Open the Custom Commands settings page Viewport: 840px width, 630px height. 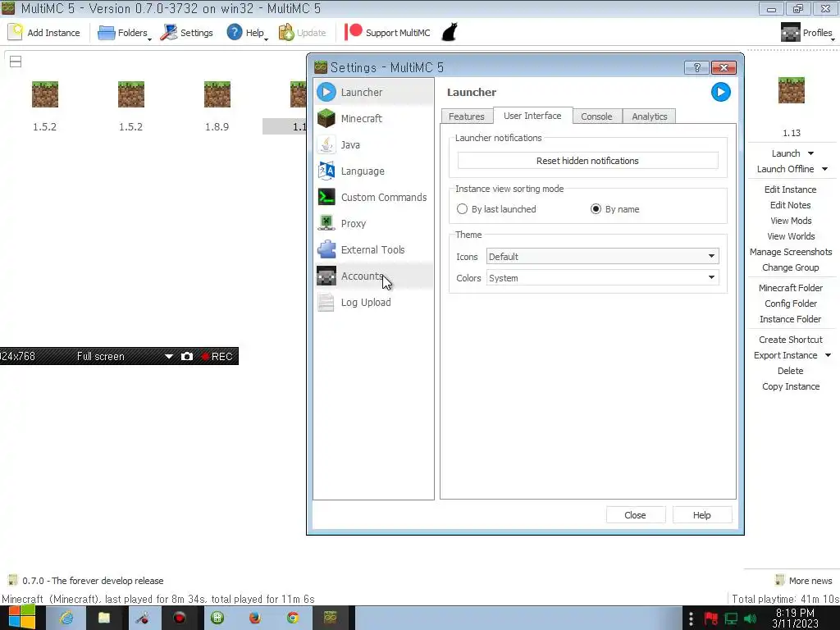pos(373,197)
